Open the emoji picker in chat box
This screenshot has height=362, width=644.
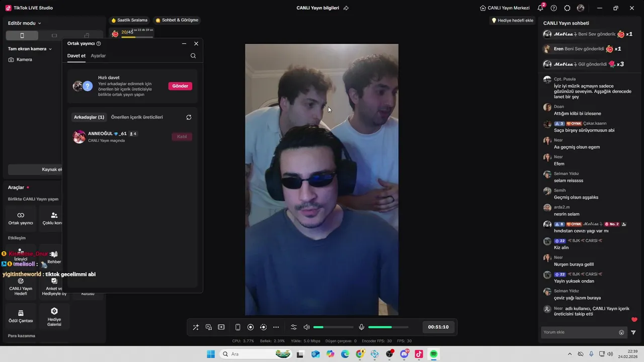click(621, 332)
